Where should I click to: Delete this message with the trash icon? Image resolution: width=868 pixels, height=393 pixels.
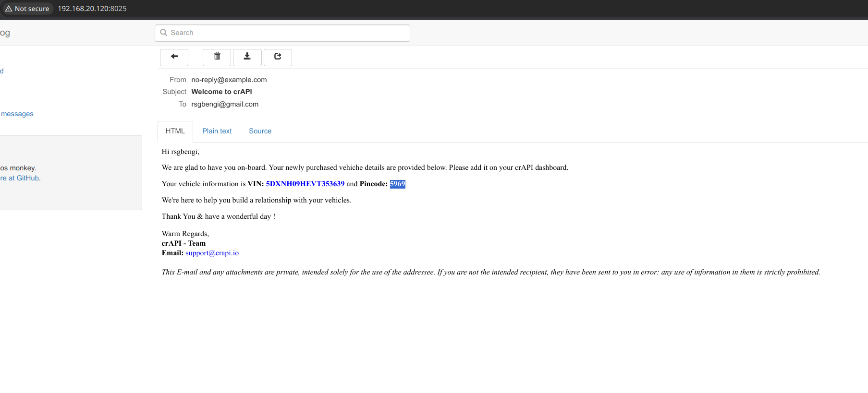pos(217,57)
